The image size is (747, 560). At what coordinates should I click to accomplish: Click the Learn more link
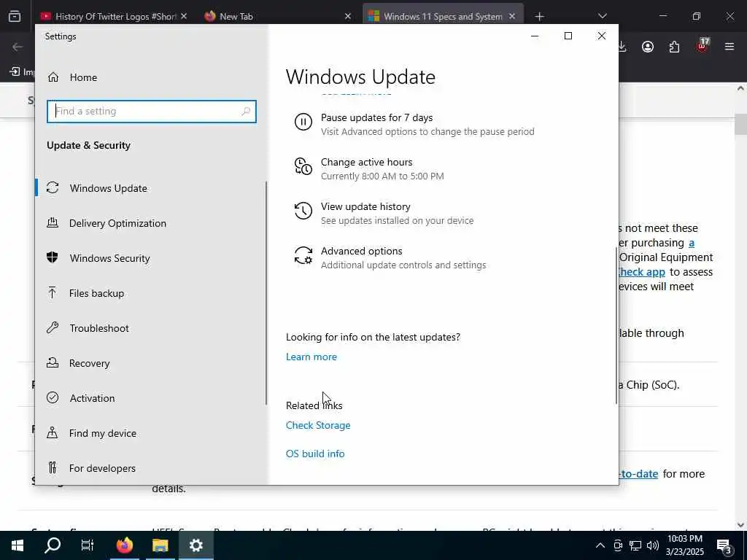[311, 357]
